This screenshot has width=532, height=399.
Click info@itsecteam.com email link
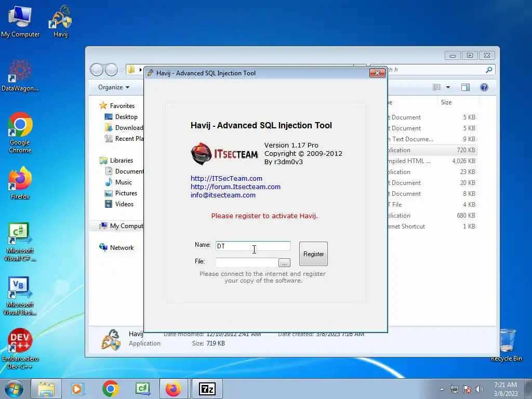pyautogui.click(x=223, y=195)
